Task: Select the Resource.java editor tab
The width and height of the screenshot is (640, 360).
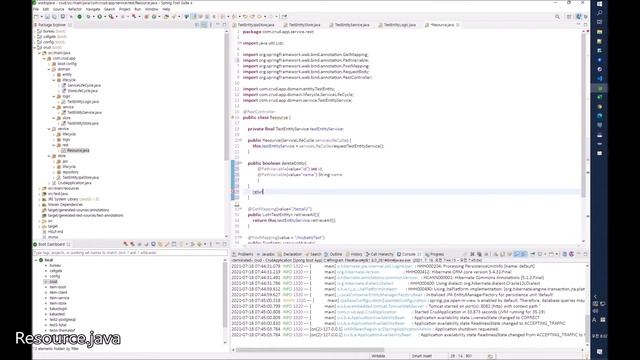Action: 442,25
